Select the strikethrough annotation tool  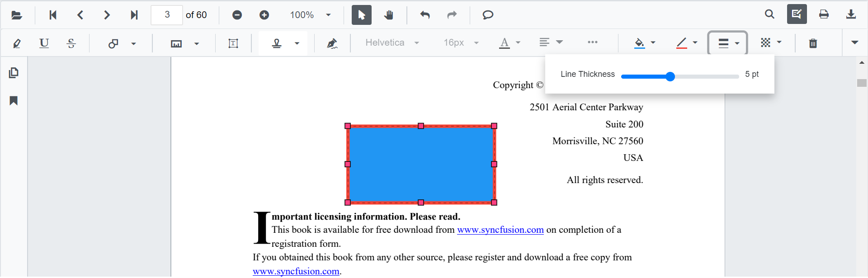point(71,43)
